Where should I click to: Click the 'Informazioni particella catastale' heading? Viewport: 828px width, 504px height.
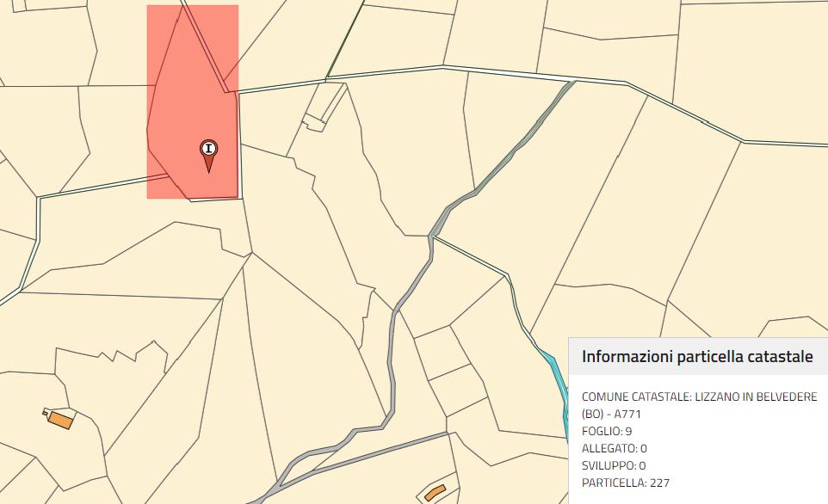point(697,356)
